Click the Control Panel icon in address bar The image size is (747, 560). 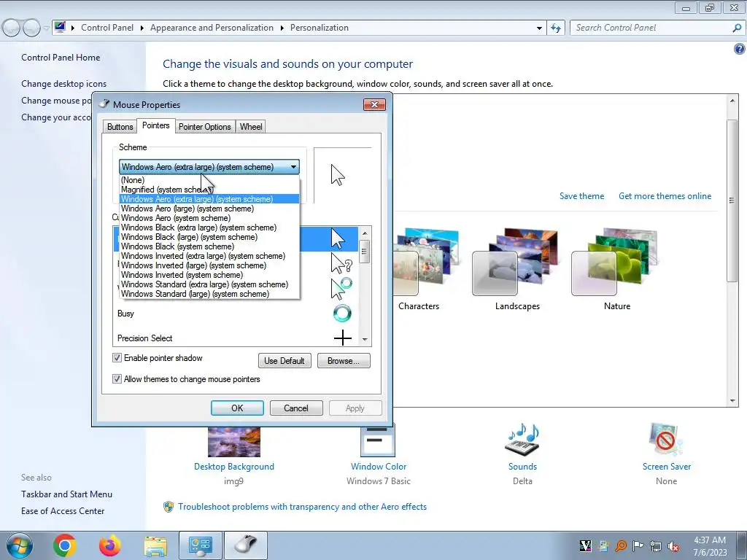pyautogui.click(x=60, y=27)
